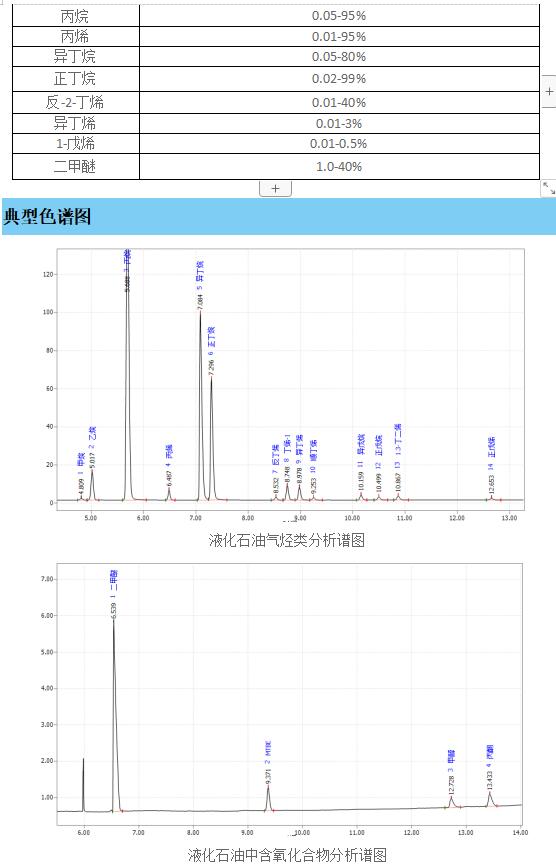Click the 液化石油中含氧化合物分析谱图 caption

click(287, 855)
